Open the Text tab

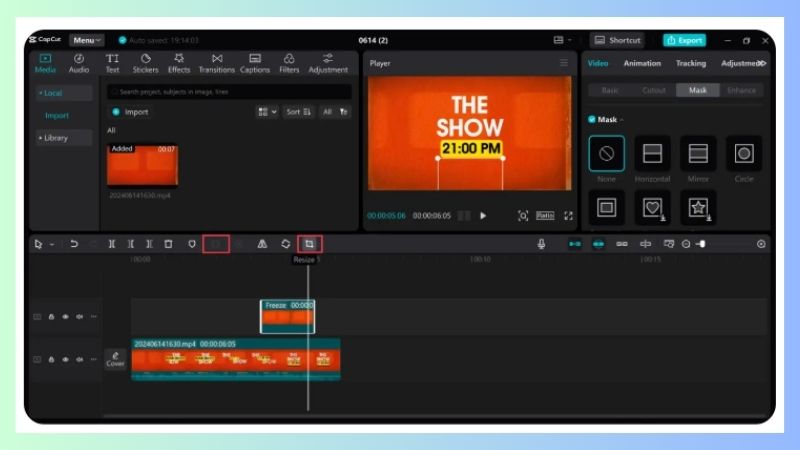pos(112,63)
